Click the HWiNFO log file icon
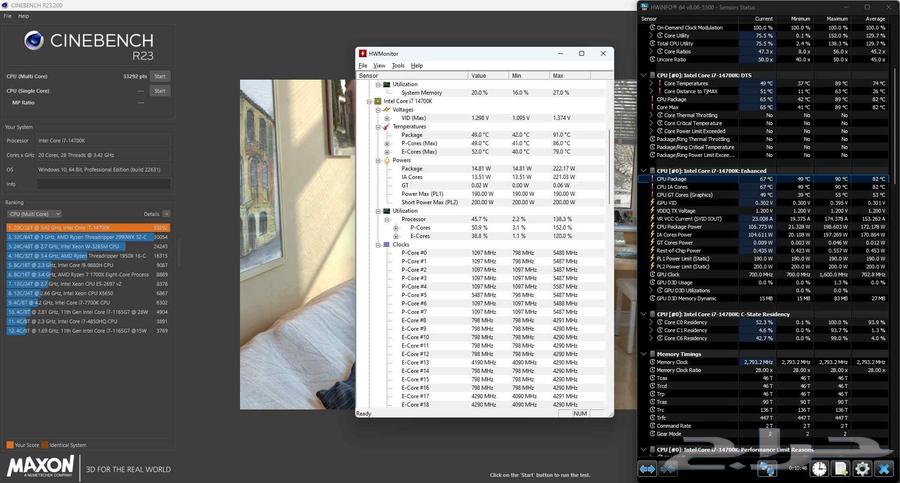 click(x=841, y=469)
